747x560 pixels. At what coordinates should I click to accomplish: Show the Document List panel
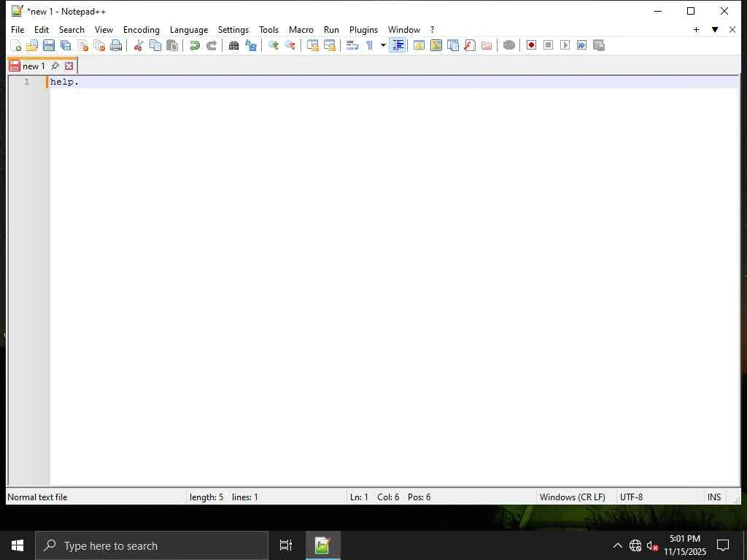(x=452, y=46)
